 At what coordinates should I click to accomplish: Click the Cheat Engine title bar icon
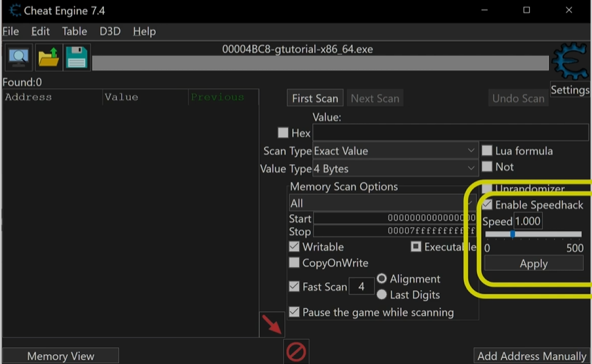click(x=15, y=10)
